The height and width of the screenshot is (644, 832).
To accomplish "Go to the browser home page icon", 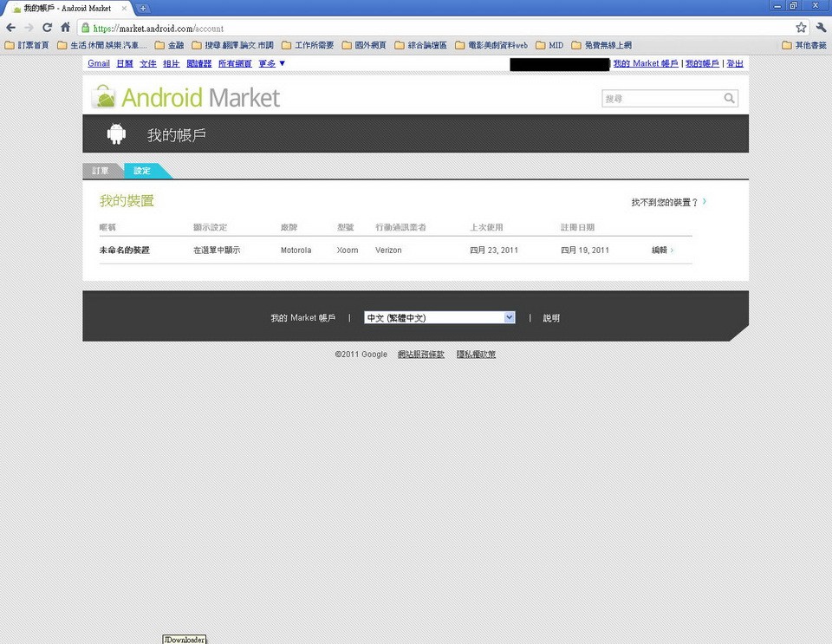I will pyautogui.click(x=65, y=28).
